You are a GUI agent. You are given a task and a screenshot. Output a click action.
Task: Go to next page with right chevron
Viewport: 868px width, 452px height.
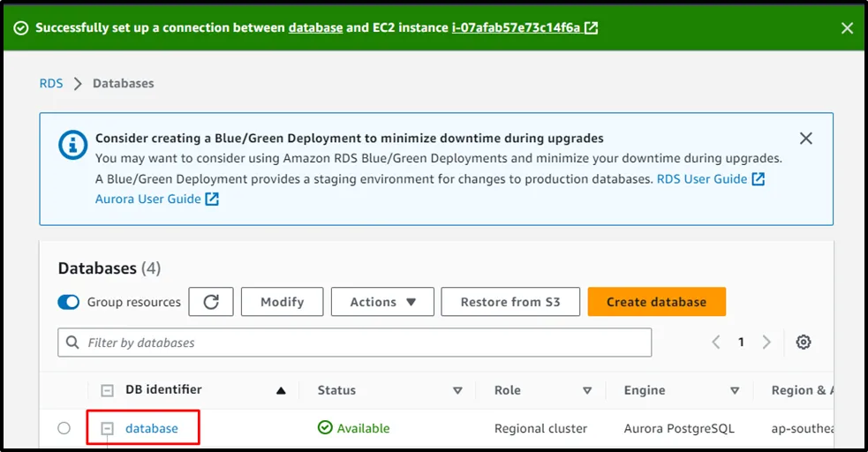click(x=766, y=343)
